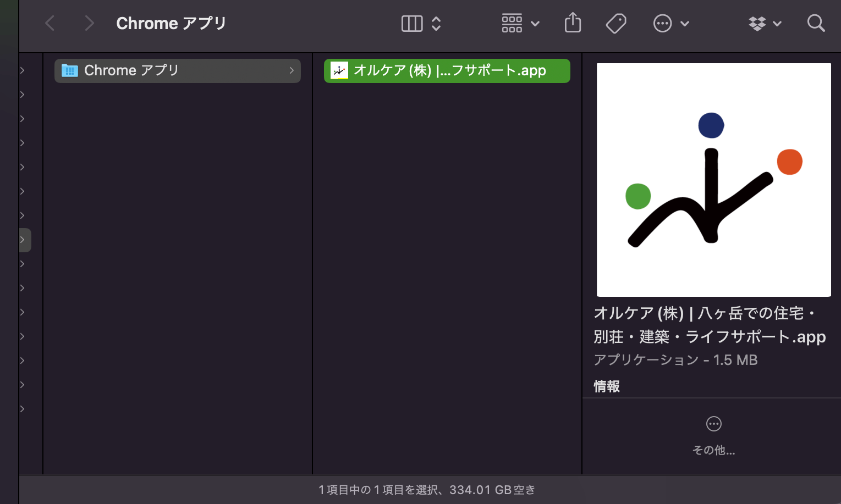Open the ellipsis action menu in toolbar
This screenshot has height=504, width=841.
[x=670, y=24]
